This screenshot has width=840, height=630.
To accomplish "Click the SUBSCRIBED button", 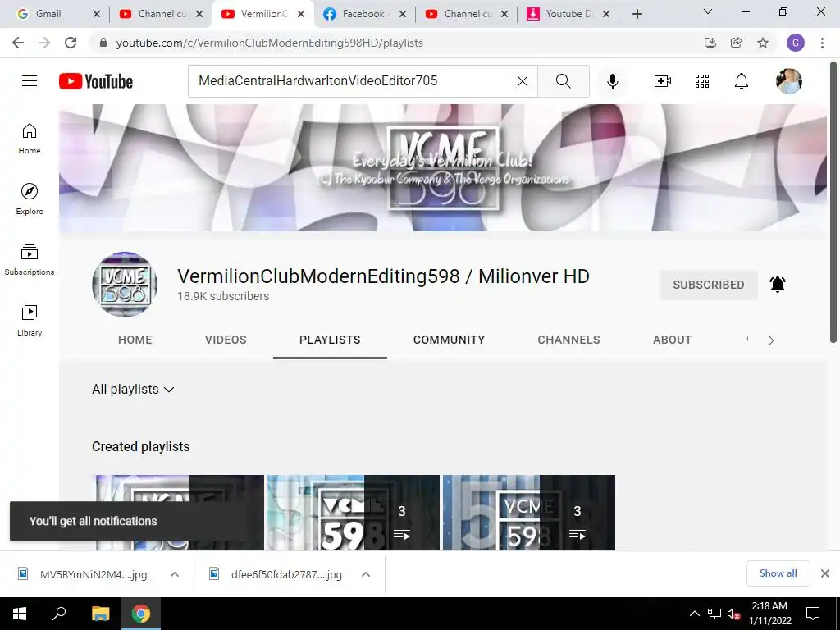I will point(708,285).
